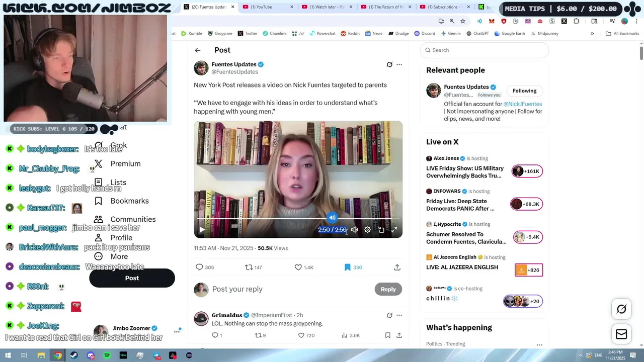Image resolution: width=644 pixels, height=362 pixels.
Task: Open Profile in the X sidebar
Action: tap(113, 238)
